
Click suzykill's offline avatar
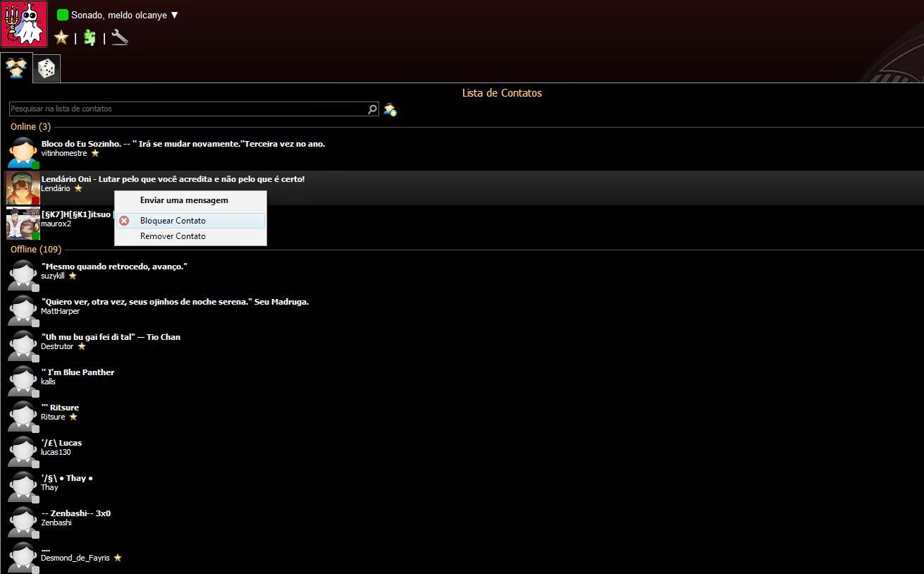(23, 275)
